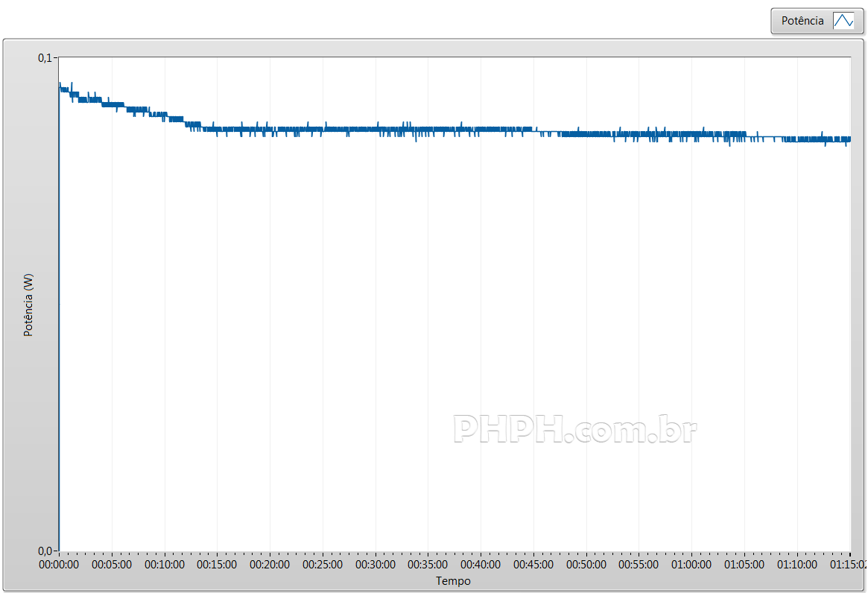Click the 00:00:00 start time label
The width and height of the screenshot is (868, 593).
tap(59, 565)
